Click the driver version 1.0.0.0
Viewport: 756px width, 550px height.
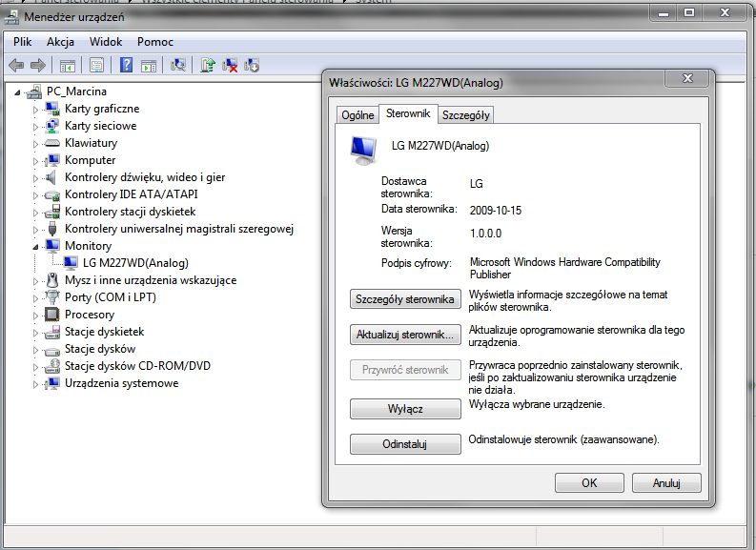(485, 234)
